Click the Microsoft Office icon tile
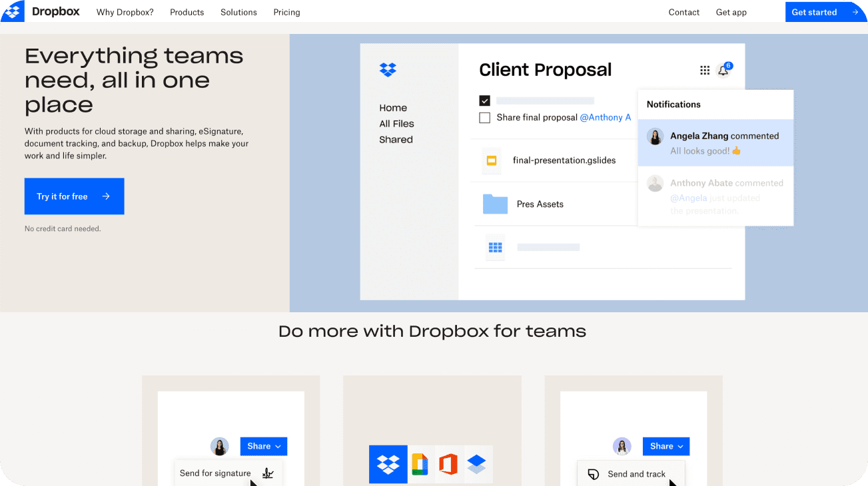868x486 pixels. pyautogui.click(x=448, y=464)
